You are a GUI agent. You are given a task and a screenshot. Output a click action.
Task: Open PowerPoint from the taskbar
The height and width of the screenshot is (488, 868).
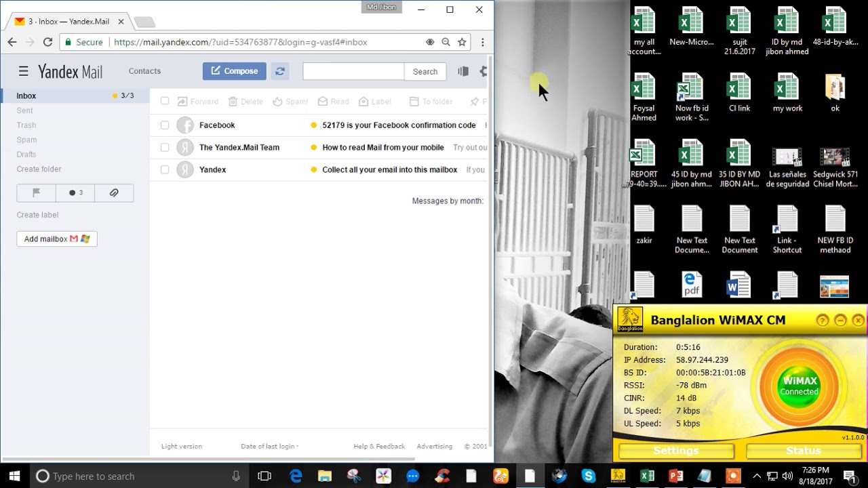(x=676, y=476)
